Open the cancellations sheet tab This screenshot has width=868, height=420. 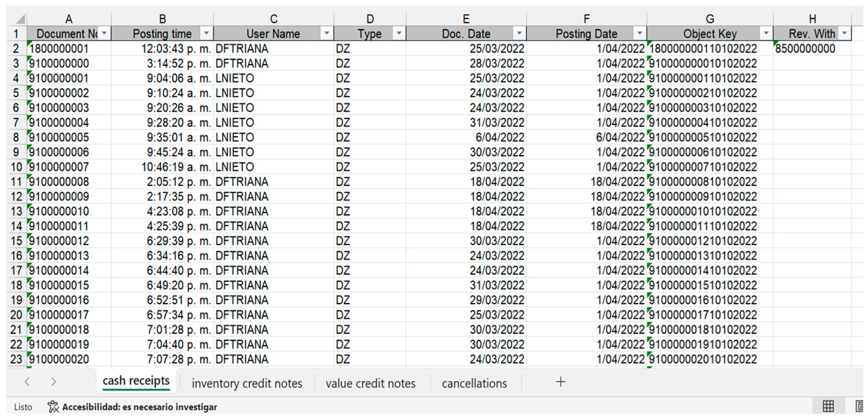tap(474, 383)
